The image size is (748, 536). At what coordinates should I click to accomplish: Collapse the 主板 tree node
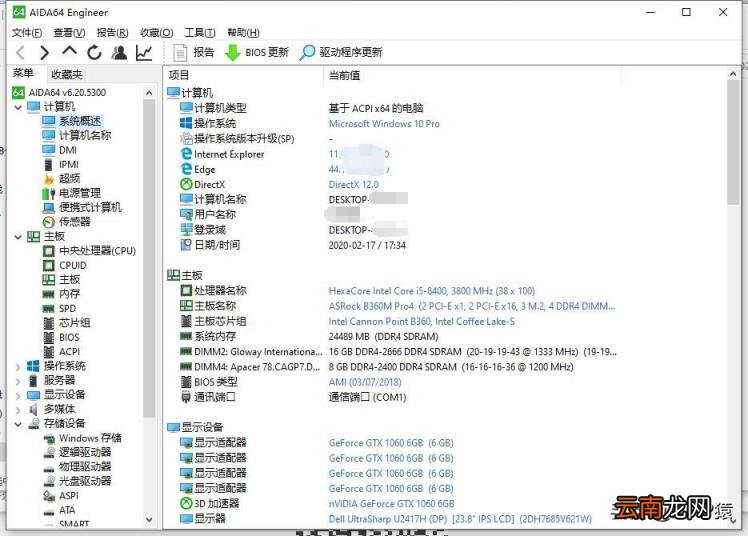(18, 237)
